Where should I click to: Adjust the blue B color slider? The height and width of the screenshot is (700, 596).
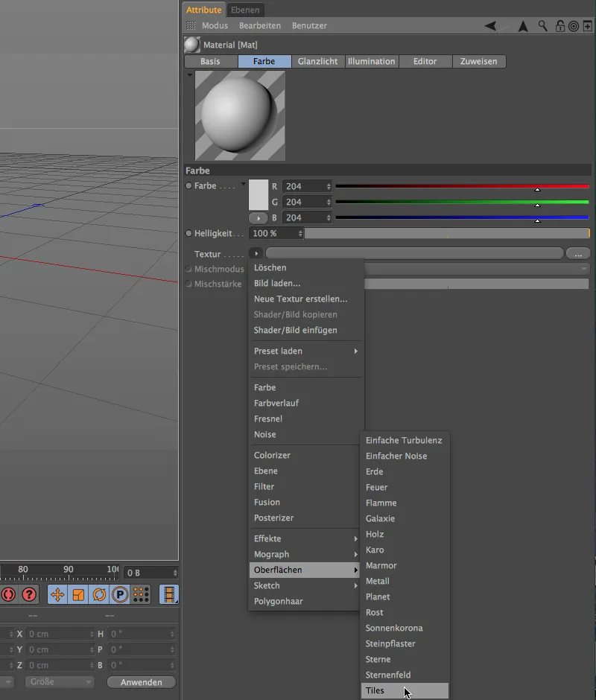point(462,218)
